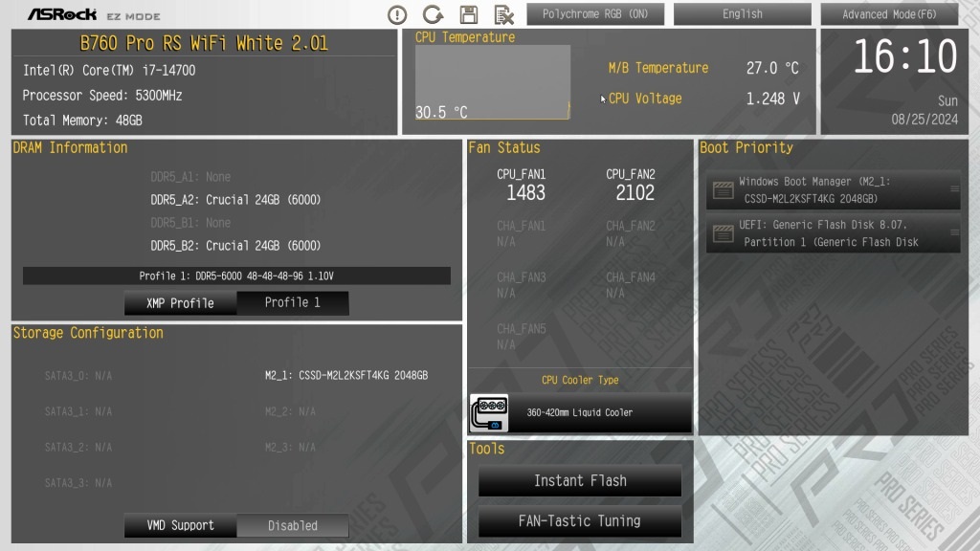The height and width of the screenshot is (551, 980).
Task: Click the CHA_FAN1 N/A entry
Action: click(522, 233)
